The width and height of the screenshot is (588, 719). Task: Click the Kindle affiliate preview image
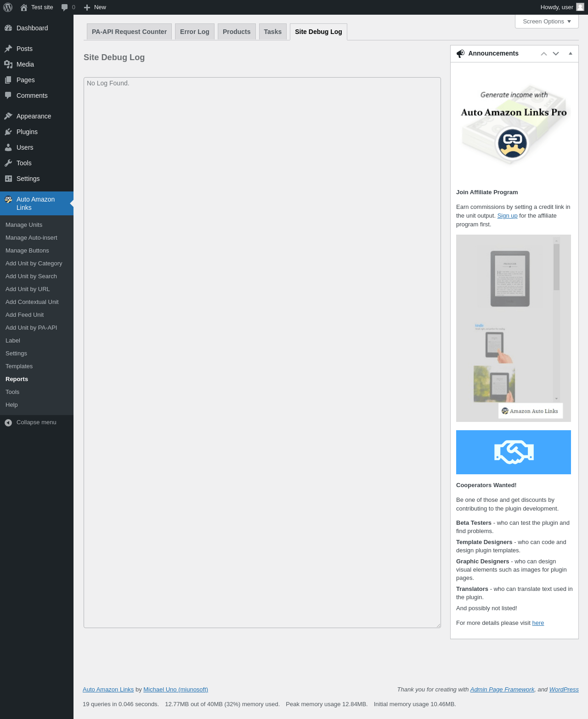(x=514, y=328)
